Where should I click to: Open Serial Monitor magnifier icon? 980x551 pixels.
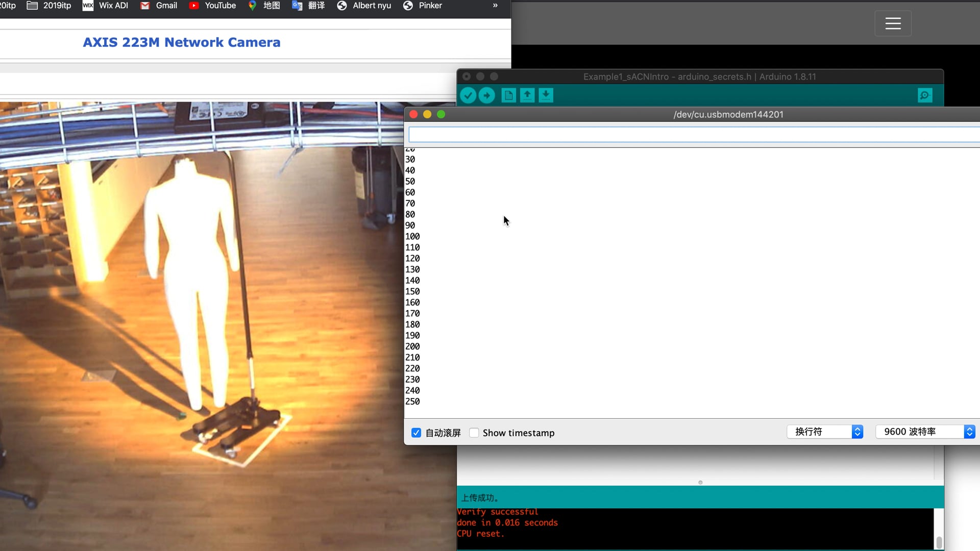[x=925, y=95]
